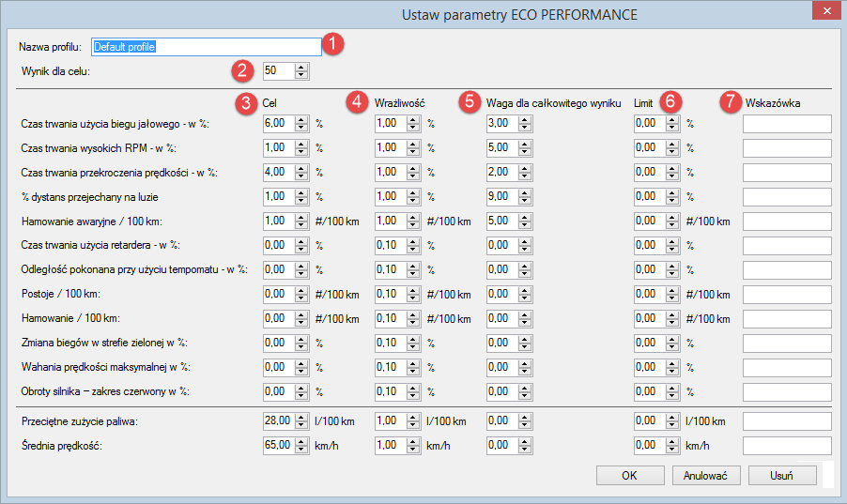This screenshot has height=504, width=847.
Task: Click red marker 7 beside Wskazówka header
Action: click(x=729, y=102)
